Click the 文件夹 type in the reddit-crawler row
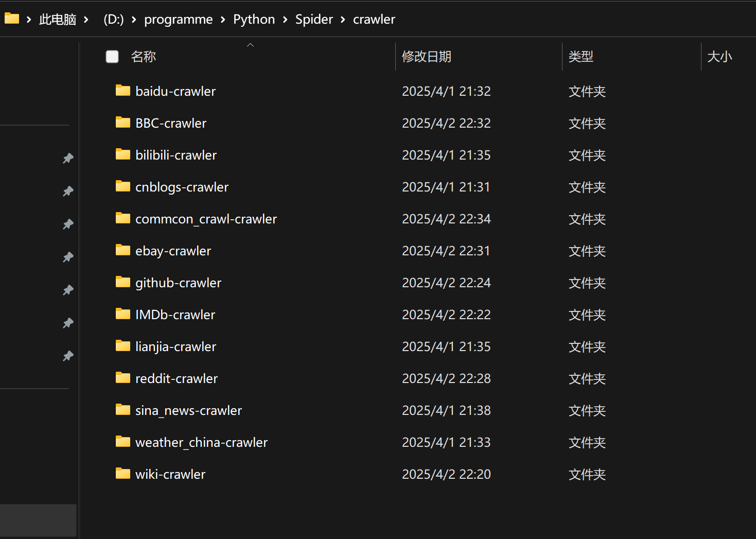This screenshot has height=539, width=756. (x=587, y=378)
